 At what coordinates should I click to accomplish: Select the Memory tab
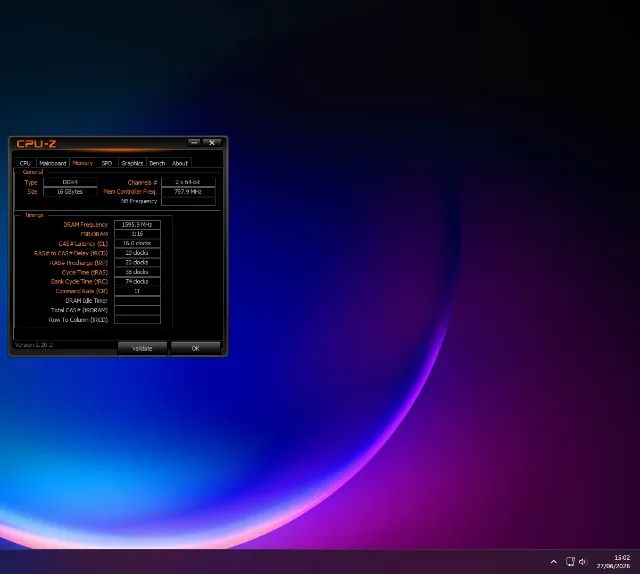coord(82,162)
